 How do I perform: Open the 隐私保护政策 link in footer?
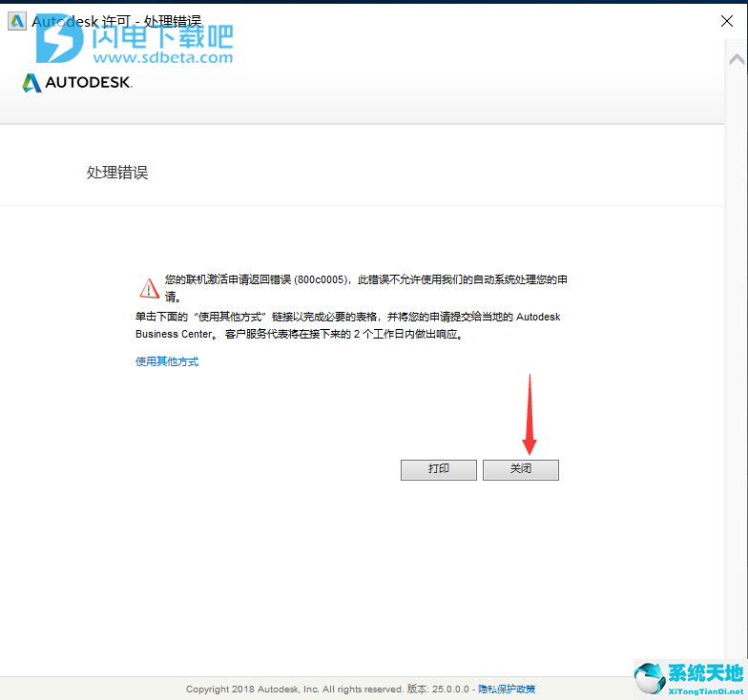tap(507, 689)
